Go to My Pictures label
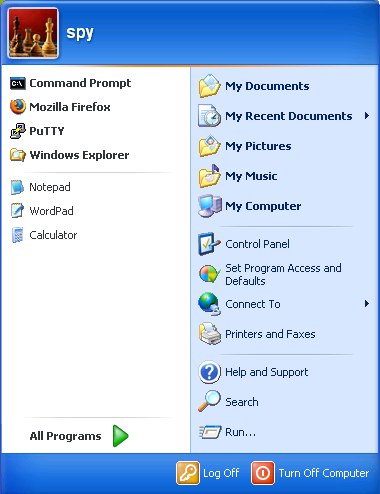 tap(258, 146)
